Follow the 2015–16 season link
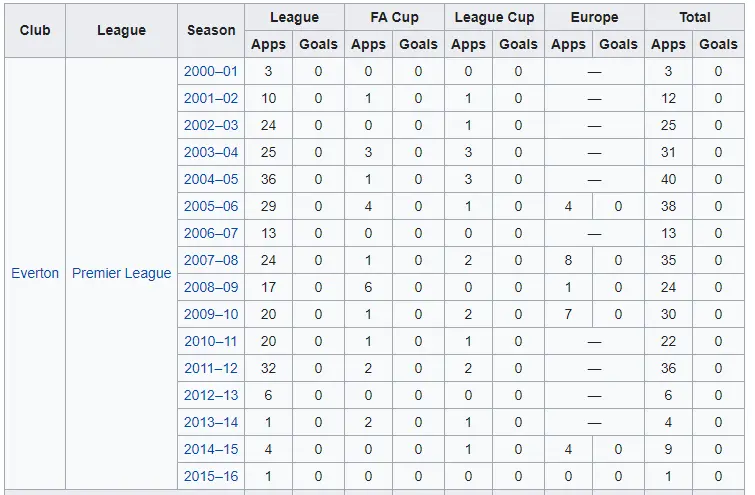The image size is (755, 495). pyautogui.click(x=211, y=477)
